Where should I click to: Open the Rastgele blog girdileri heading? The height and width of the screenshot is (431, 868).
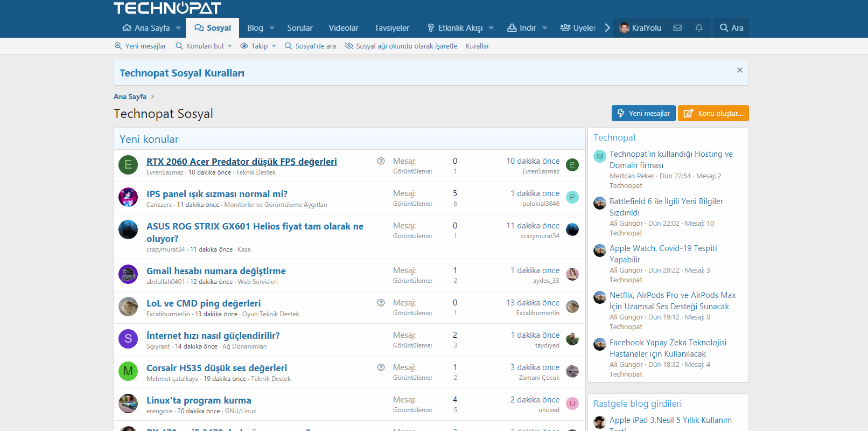tap(638, 404)
